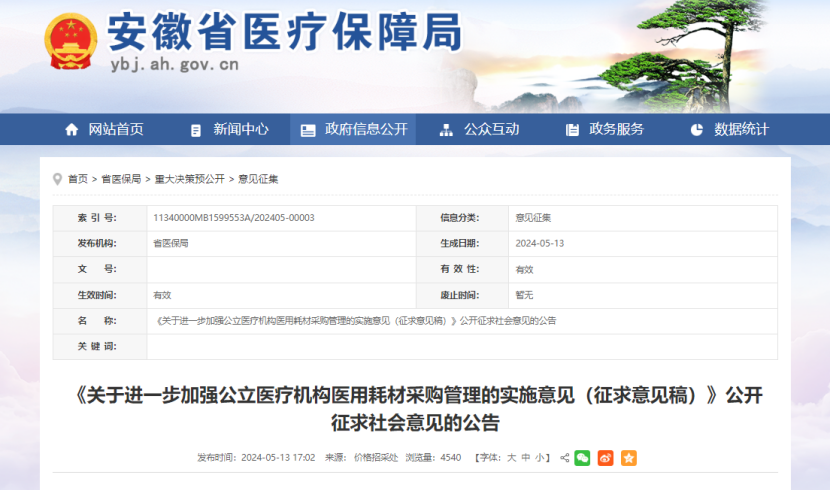Click the location pin breadcrumb icon

tap(57, 179)
